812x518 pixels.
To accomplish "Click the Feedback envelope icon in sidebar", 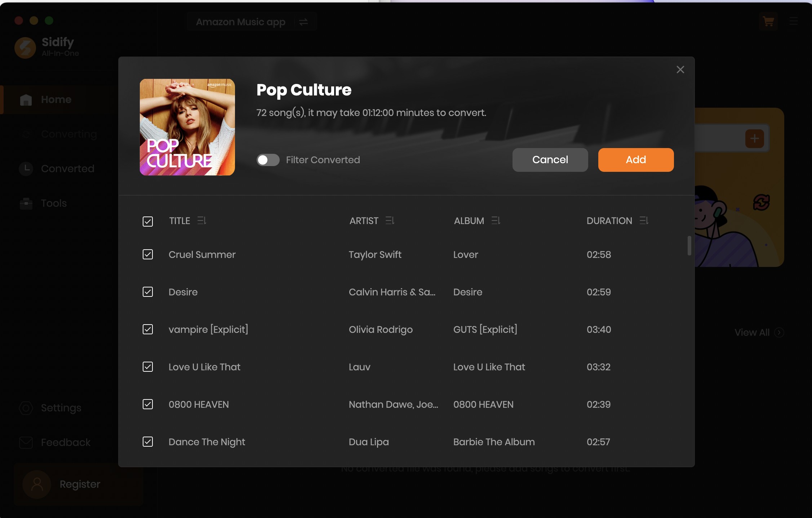I will [x=26, y=442].
